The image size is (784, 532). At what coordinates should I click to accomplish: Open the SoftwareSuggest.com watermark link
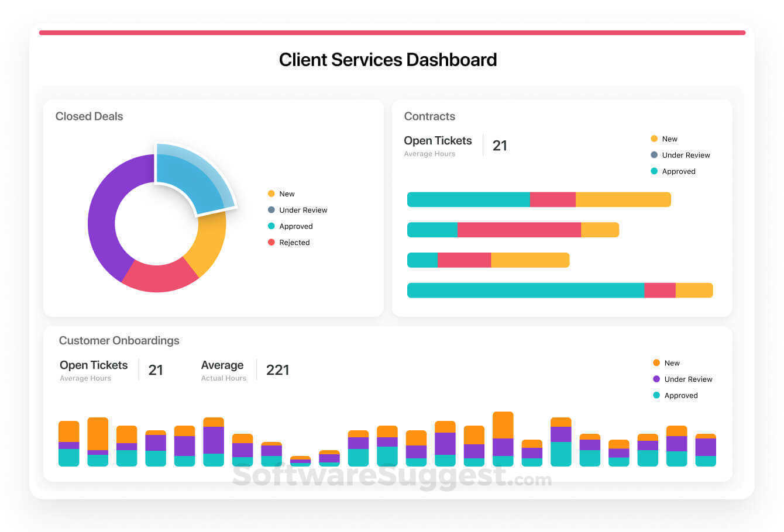pos(392,478)
